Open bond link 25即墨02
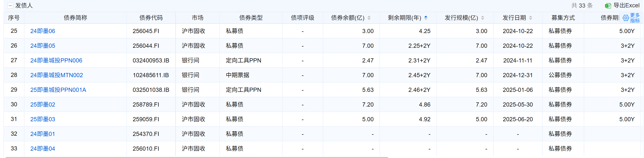This screenshot has height=158, width=644. (43, 105)
